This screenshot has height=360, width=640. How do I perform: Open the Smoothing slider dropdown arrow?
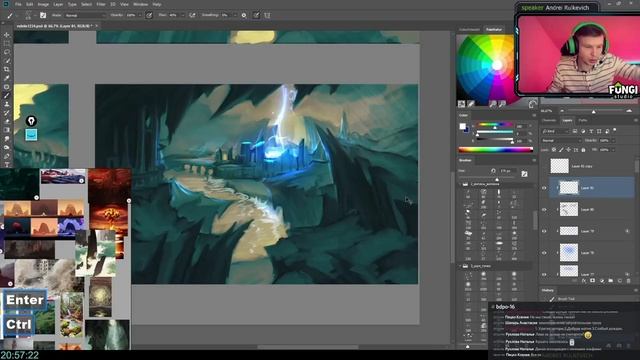click(x=235, y=15)
